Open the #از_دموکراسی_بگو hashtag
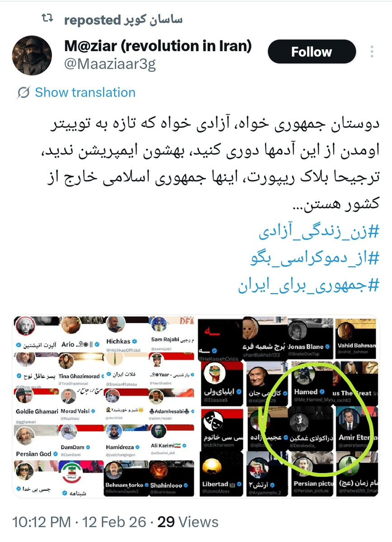 click(x=315, y=259)
